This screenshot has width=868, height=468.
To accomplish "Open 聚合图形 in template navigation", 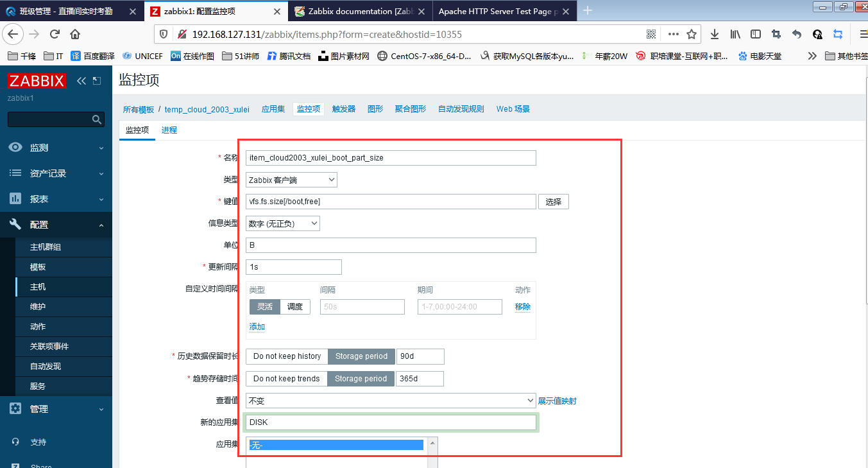I will pos(411,109).
